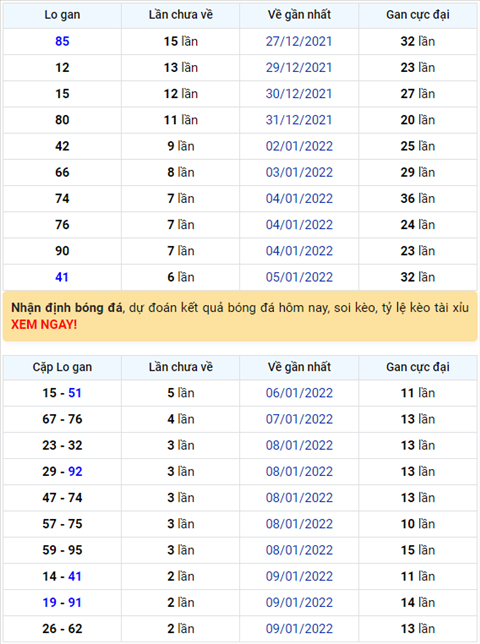Click the '14 lần' cell
480x644 pixels.
click(418, 603)
